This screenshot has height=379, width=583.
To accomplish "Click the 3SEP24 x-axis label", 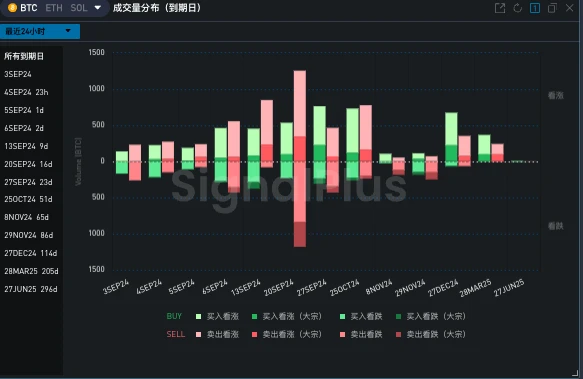I will click(116, 287).
